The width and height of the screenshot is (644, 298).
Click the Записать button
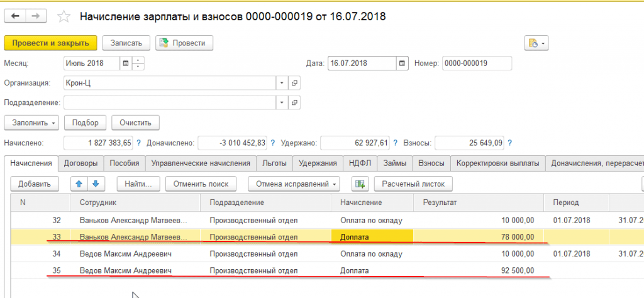[x=126, y=43]
